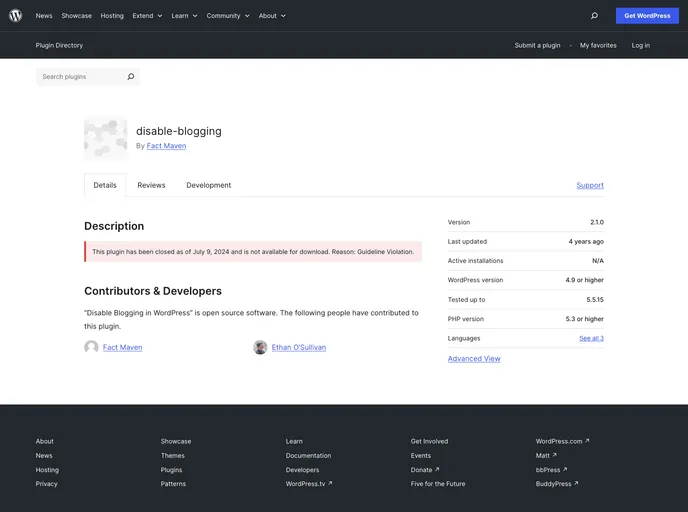Click the 'Tested up to' value 5.5.15
The height and width of the screenshot is (512, 688).
click(x=595, y=300)
